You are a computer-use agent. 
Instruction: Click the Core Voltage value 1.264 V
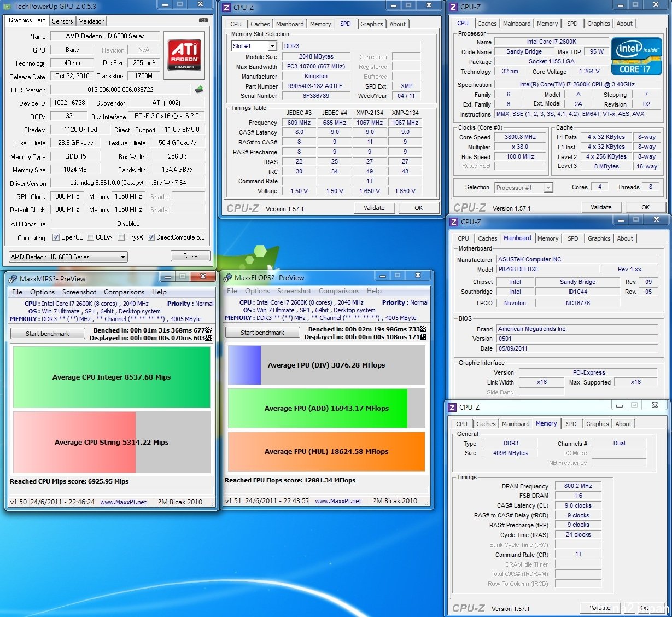[589, 72]
